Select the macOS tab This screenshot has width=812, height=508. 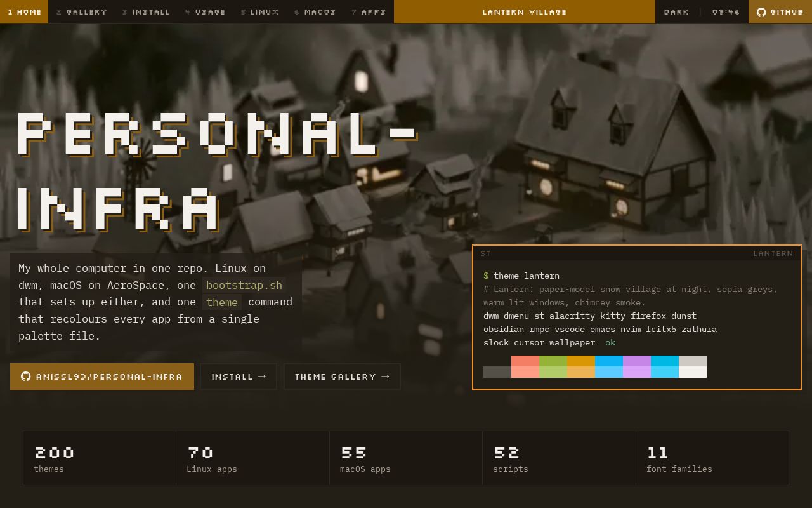pyautogui.click(x=315, y=11)
